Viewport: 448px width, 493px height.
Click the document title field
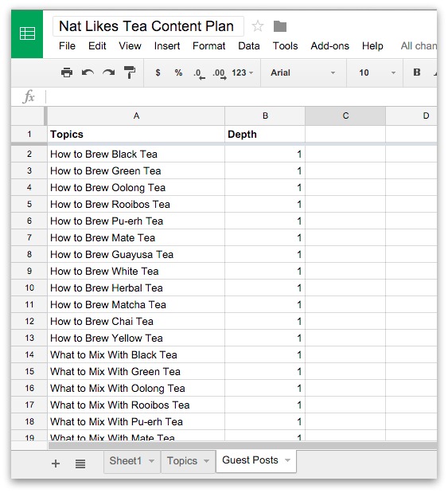click(x=148, y=26)
